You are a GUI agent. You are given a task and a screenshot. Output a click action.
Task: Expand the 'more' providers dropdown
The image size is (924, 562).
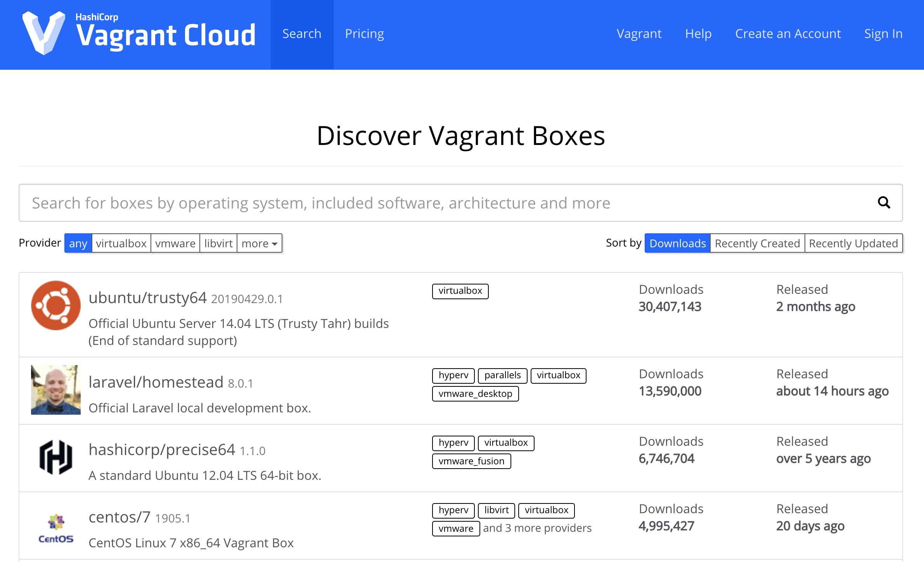(260, 243)
